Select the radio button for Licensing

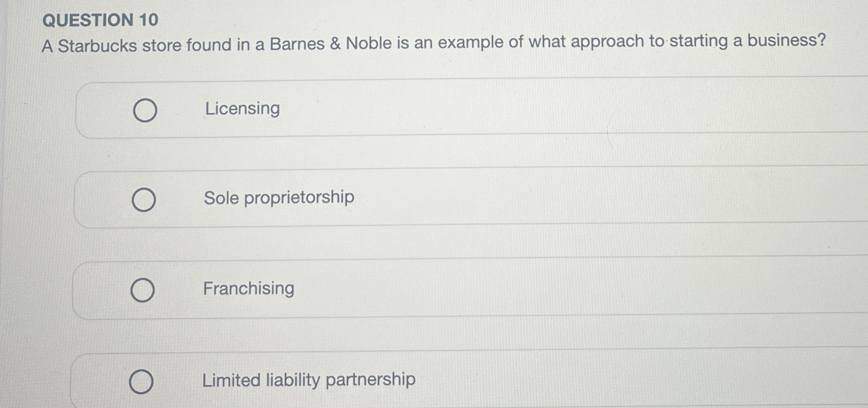[145, 110]
